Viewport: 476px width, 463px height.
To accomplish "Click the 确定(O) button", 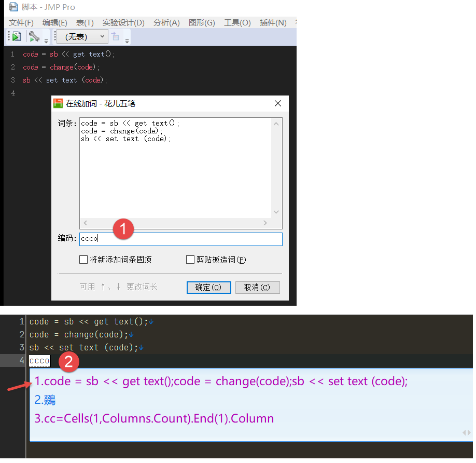I will pyautogui.click(x=209, y=288).
